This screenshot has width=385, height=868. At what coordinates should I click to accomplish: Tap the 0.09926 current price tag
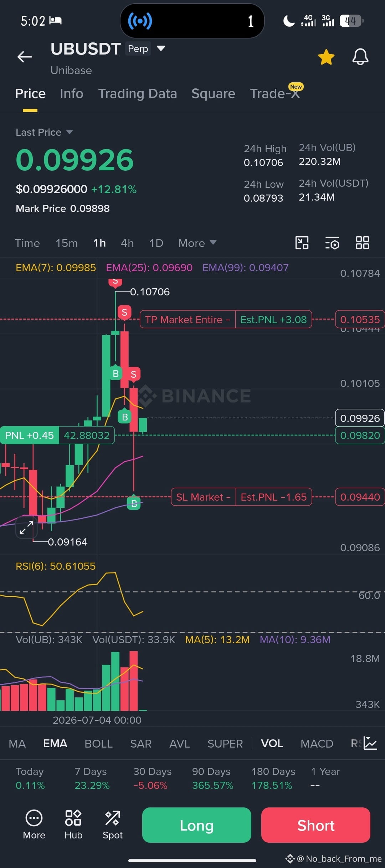click(360, 418)
